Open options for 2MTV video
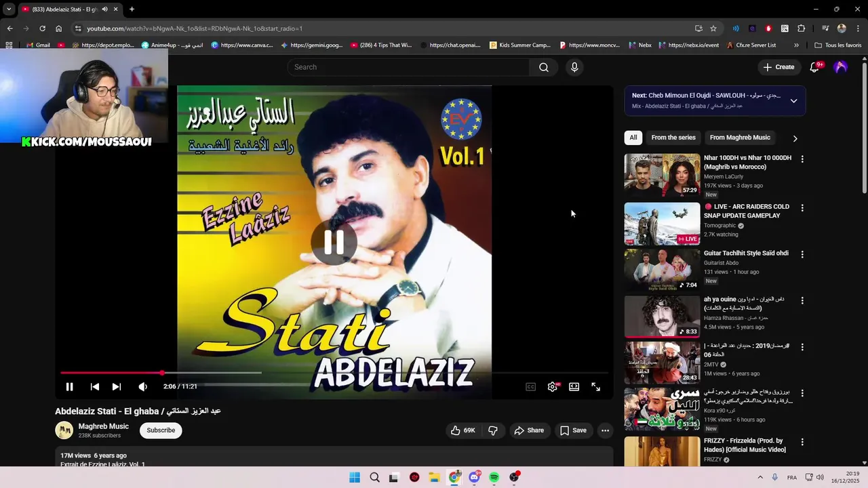The width and height of the screenshot is (868, 488). tap(802, 347)
